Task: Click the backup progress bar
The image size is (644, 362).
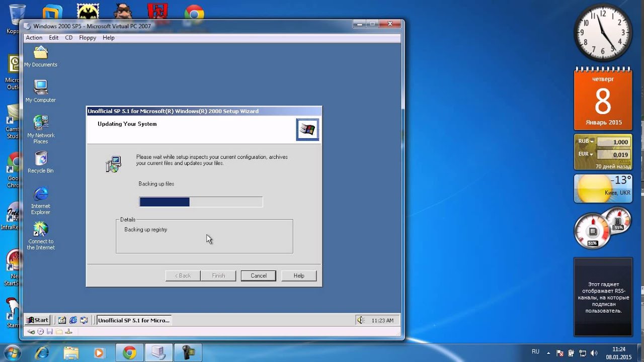Action: (x=201, y=202)
